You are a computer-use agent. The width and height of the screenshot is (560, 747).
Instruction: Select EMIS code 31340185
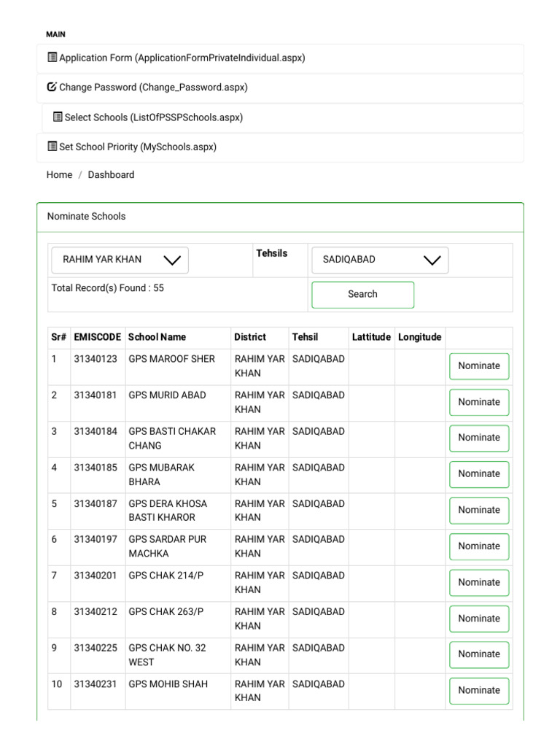pyautogui.click(x=96, y=468)
